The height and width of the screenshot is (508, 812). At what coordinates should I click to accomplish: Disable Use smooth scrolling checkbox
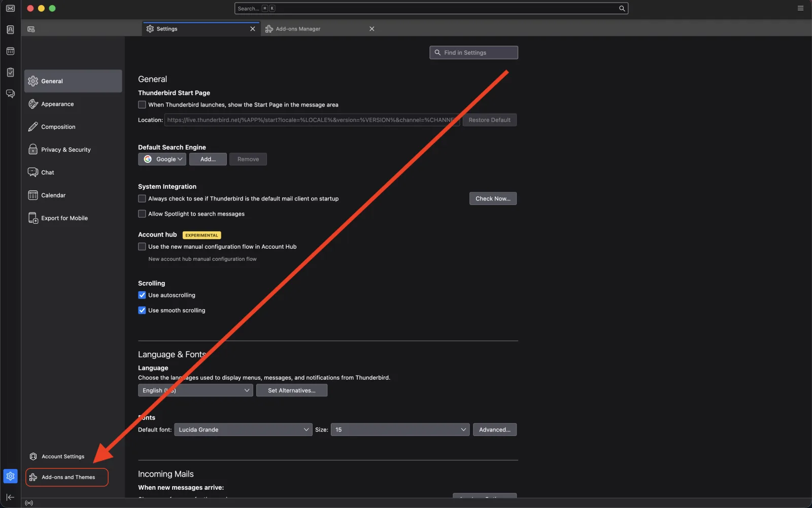[142, 311]
